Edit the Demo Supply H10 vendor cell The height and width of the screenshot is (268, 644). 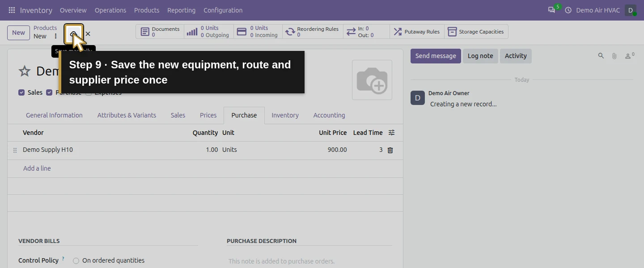click(105, 150)
